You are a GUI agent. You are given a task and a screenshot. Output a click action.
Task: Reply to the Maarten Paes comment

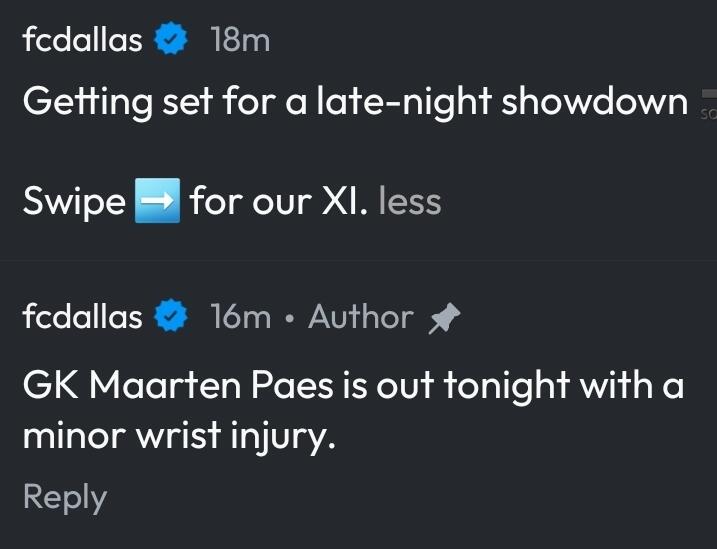pos(65,497)
